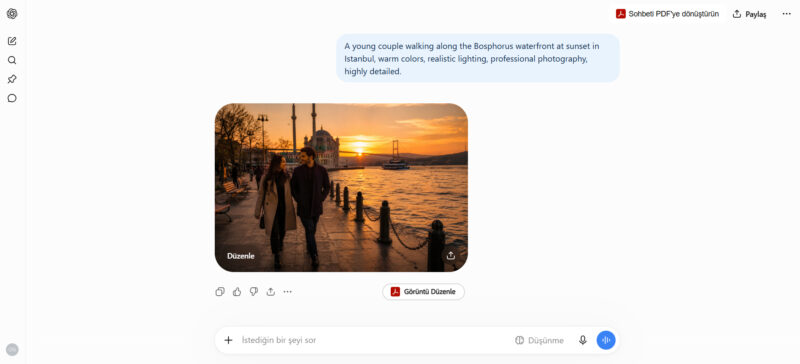Open the user profile avatar
Image resolution: width=800 pixels, height=364 pixels.
12,350
